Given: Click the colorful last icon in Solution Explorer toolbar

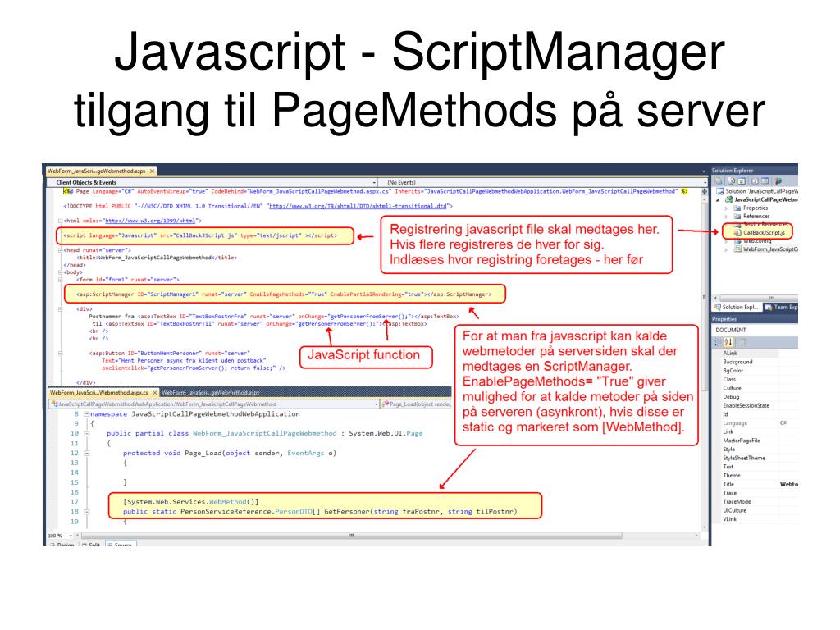Looking at the screenshot, I should 778,181.
